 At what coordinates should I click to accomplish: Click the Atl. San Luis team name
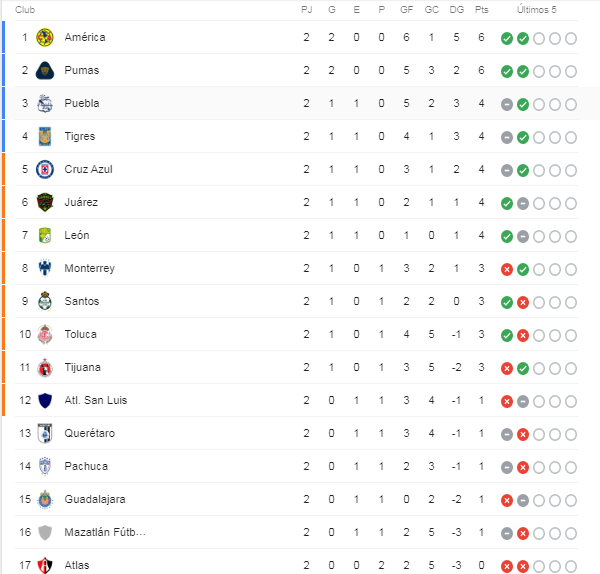[x=96, y=400]
